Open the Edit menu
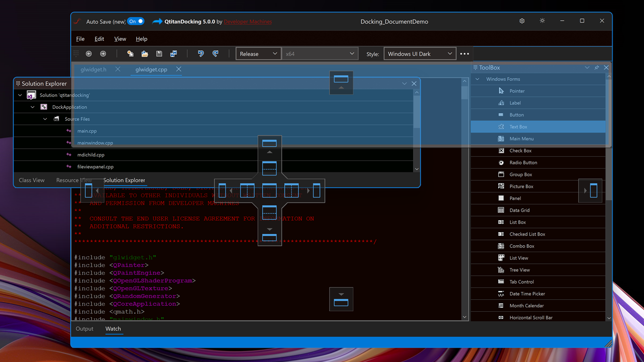644x362 pixels. 99,39
